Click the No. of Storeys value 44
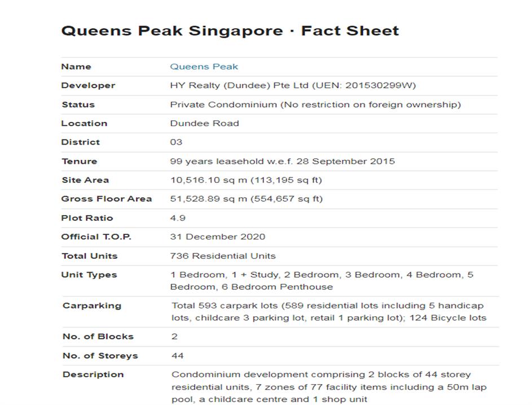Screen dimensions: 532x405 [178, 356]
